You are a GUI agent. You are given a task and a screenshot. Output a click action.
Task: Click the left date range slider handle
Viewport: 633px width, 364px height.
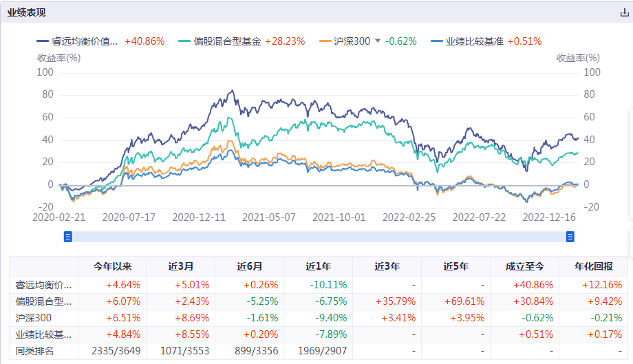[x=68, y=237]
